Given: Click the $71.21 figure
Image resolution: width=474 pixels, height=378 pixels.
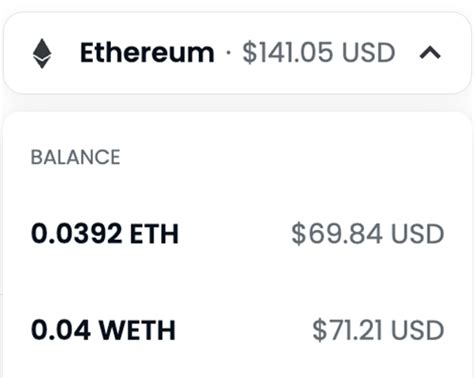Looking at the screenshot, I should pos(347,330).
